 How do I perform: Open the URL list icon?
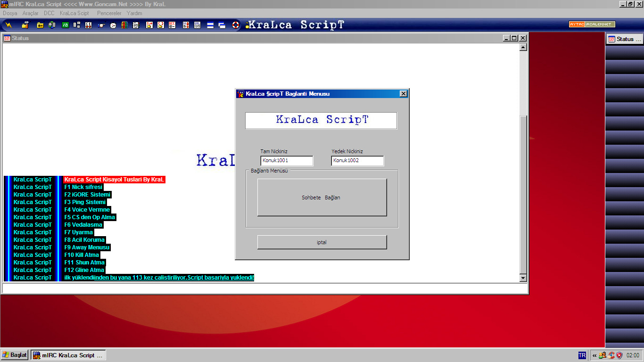pyautogui.click(x=198, y=25)
